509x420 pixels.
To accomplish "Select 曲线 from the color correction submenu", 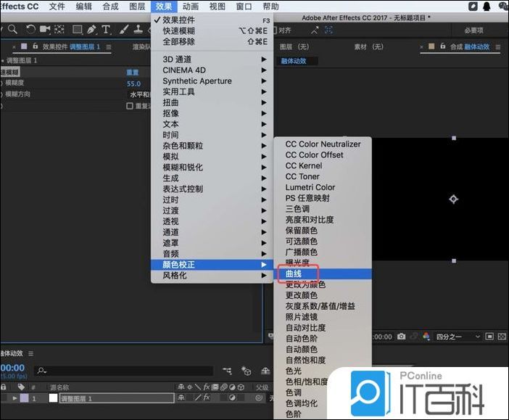I will pos(294,274).
